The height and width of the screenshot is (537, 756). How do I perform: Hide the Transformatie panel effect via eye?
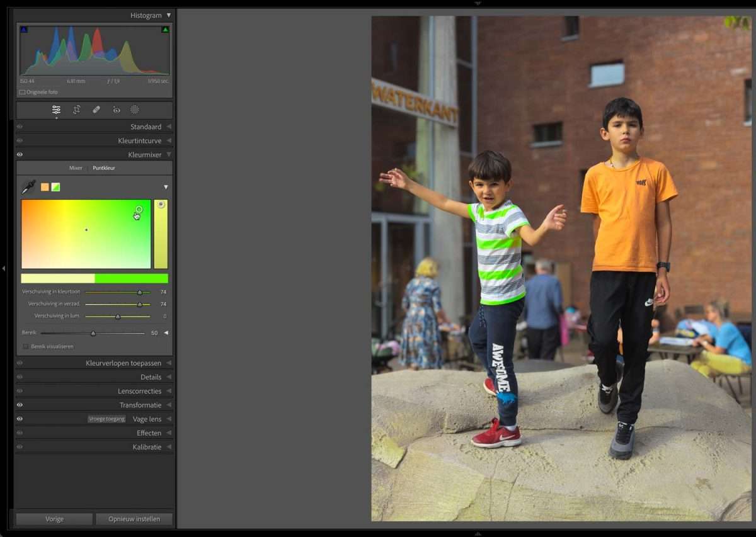[20, 405]
